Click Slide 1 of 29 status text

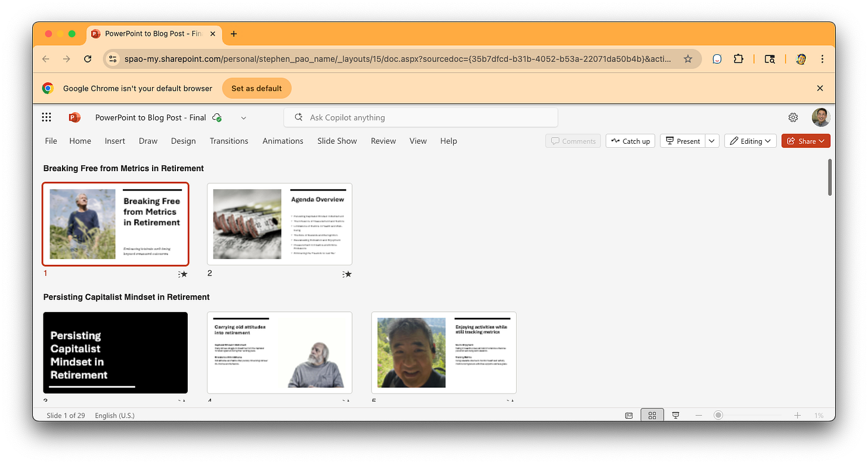(66, 415)
